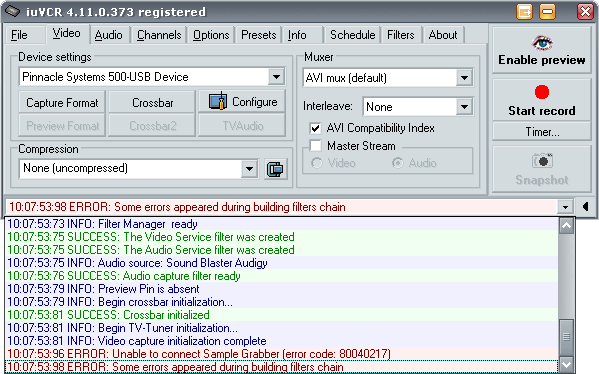Minimize iuVCR with the yellow title button
Screen dimensions: 599x374
pos(547,11)
